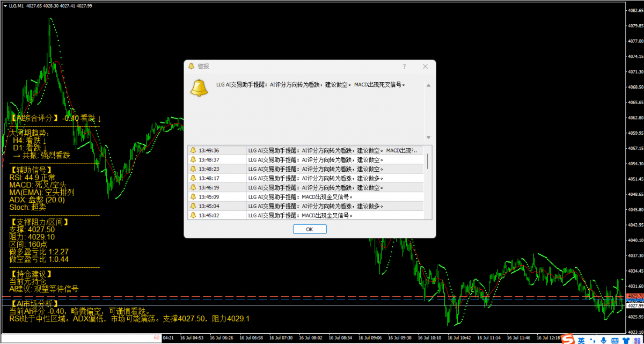
Task: Click the MACD: 死叉/空头 label
Action: (x=38, y=185)
